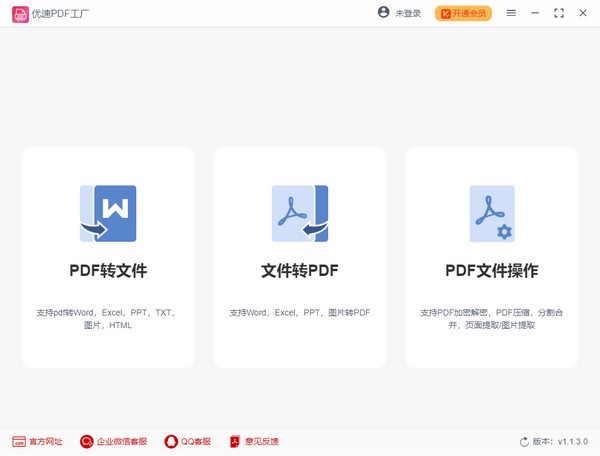The height and width of the screenshot is (456, 600).
Task: Open the hamburger menu icon
Action: pos(511,13)
